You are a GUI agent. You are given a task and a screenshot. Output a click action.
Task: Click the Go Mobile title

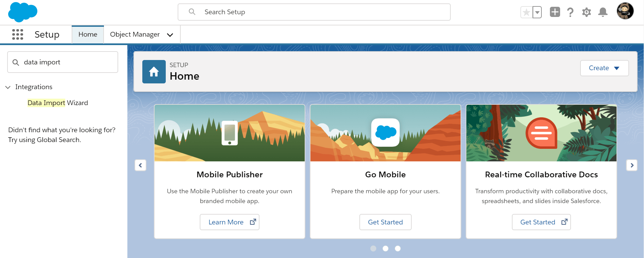coord(386,175)
